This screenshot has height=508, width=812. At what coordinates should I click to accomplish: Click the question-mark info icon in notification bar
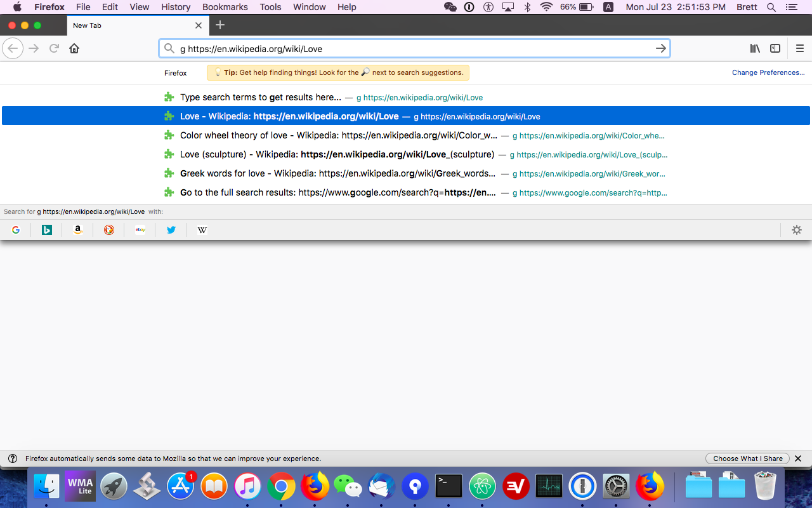[12, 458]
